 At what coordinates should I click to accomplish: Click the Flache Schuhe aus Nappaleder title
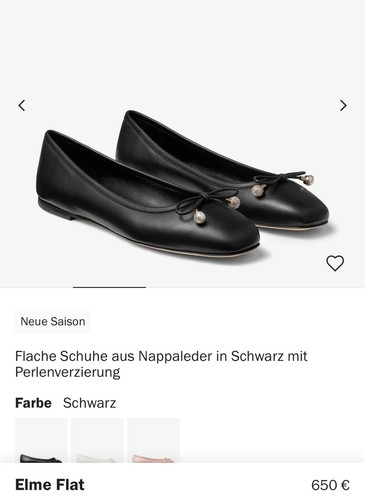pos(161,364)
